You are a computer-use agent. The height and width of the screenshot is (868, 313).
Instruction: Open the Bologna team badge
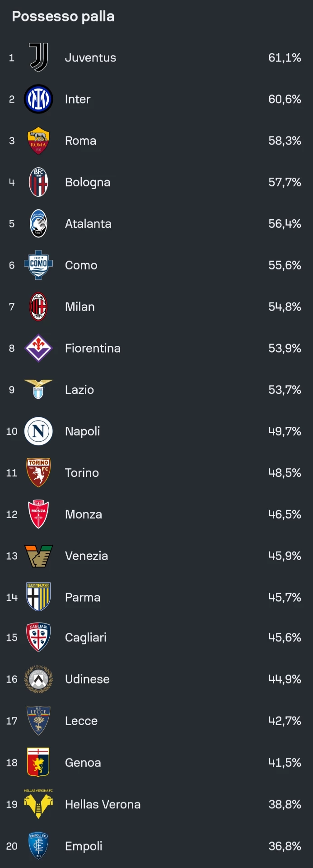(x=38, y=182)
